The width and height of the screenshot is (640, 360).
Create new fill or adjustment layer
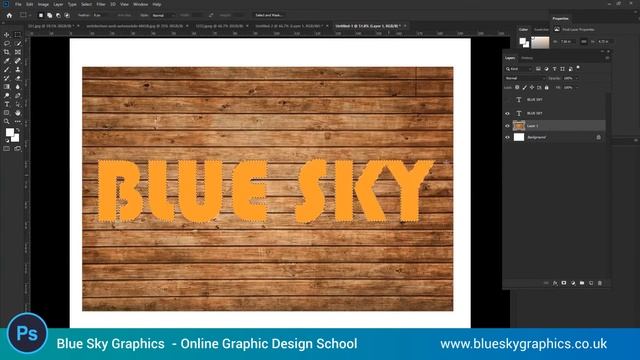tap(573, 283)
